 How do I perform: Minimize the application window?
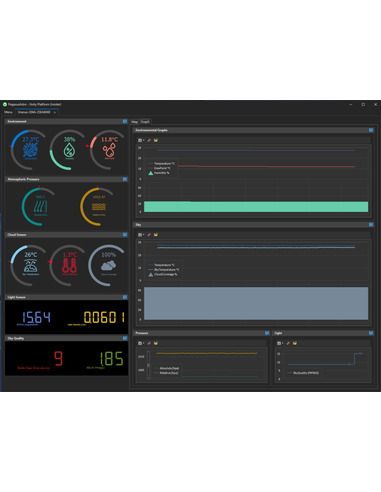coord(351,104)
